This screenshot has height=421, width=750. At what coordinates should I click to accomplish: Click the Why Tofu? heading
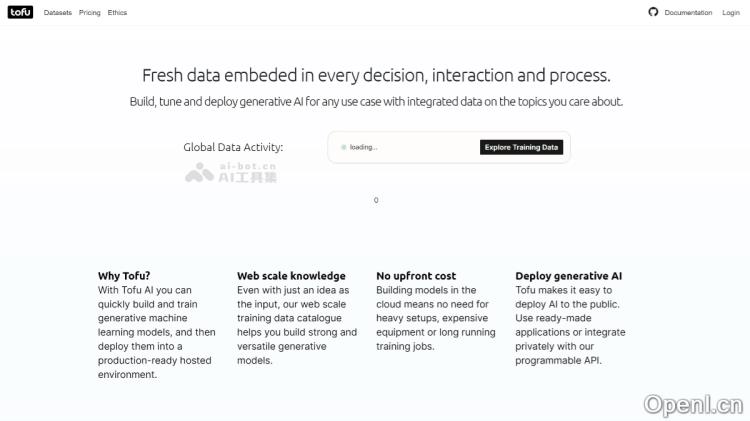(x=124, y=276)
